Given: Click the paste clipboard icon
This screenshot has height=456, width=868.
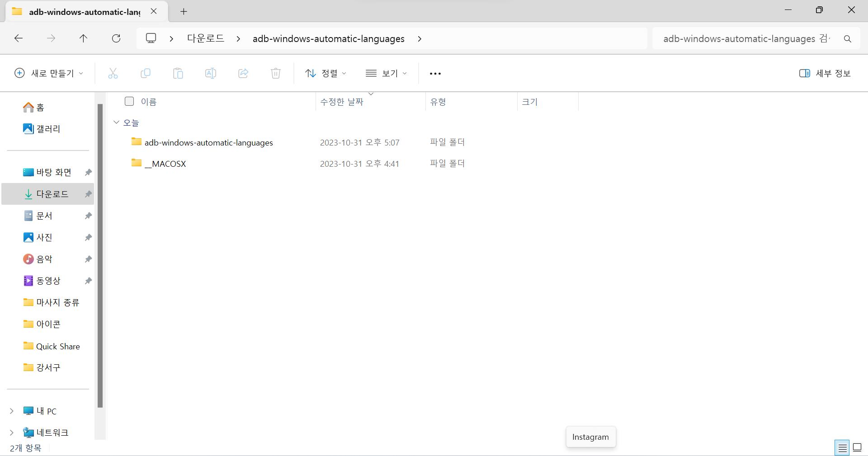Looking at the screenshot, I should pos(178,73).
